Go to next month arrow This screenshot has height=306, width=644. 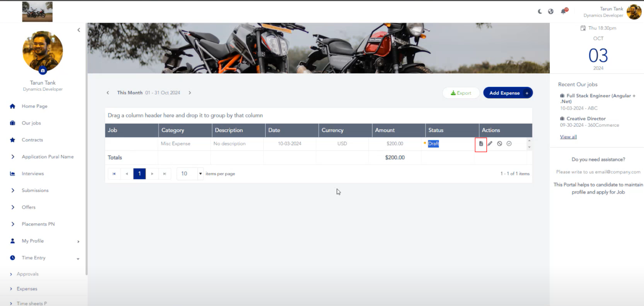click(x=190, y=93)
